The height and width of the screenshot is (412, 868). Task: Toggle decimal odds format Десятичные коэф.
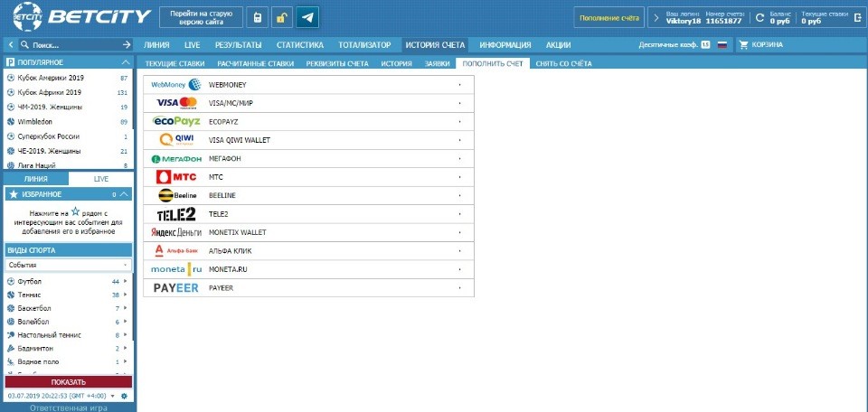pos(675,45)
